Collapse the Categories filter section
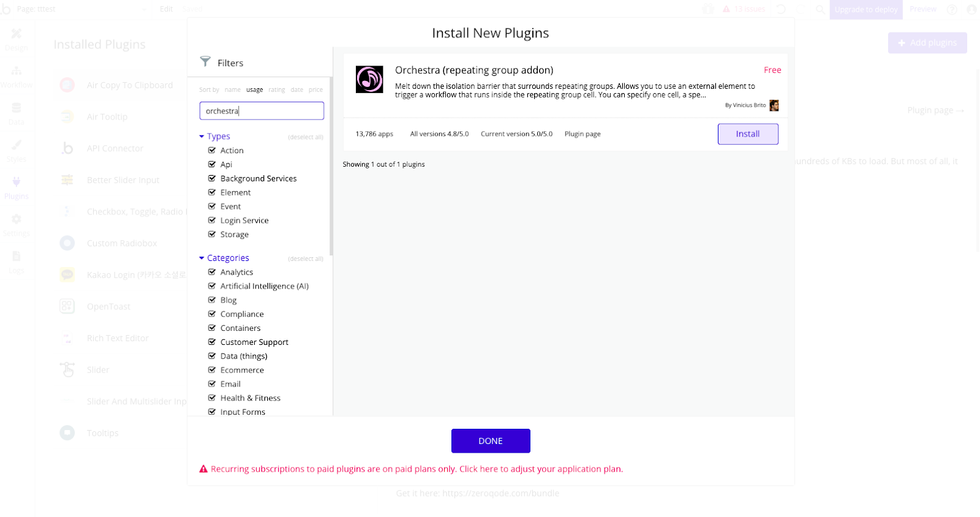Image resolution: width=980 pixels, height=517 pixels. 224,258
